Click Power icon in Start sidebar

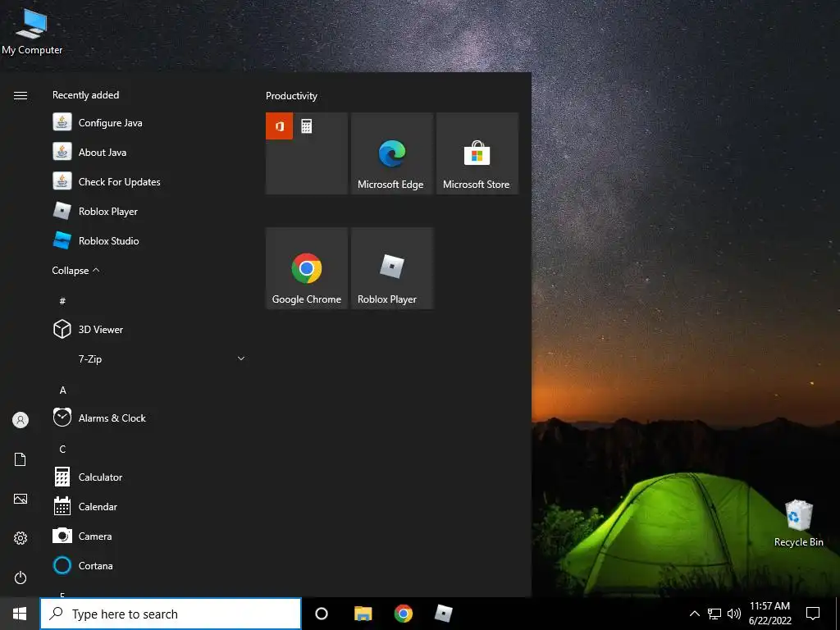(x=21, y=577)
